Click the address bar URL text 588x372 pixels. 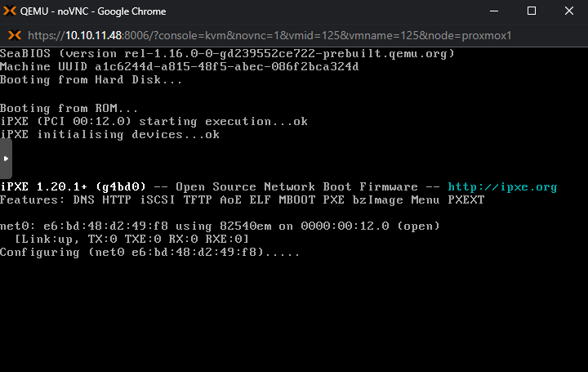pos(269,36)
